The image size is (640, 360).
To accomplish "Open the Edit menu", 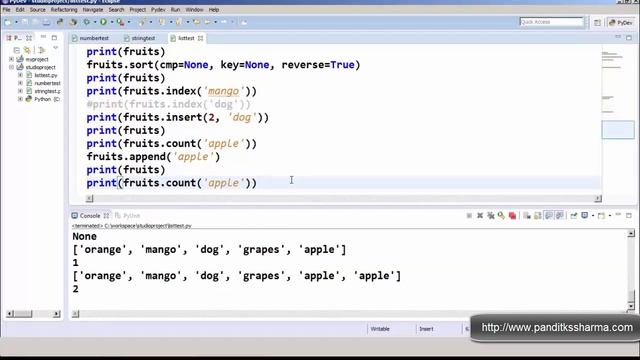I will pyautogui.click(x=20, y=9).
